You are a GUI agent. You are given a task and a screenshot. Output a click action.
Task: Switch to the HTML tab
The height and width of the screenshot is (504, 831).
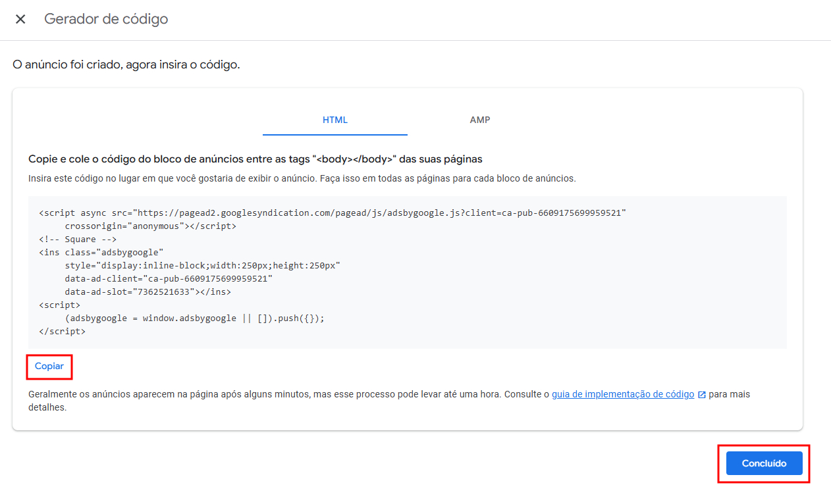pos(335,120)
